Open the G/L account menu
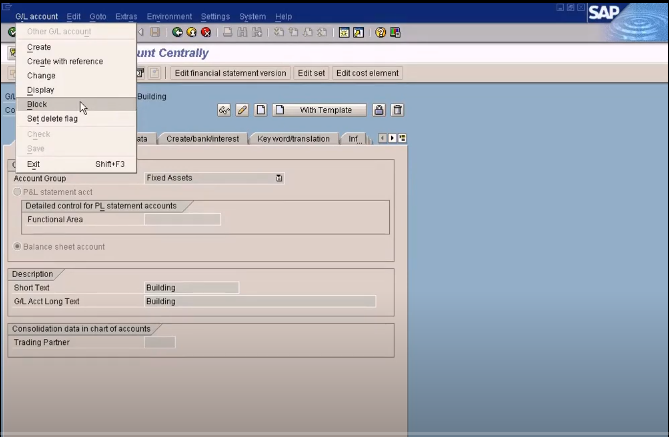 [37, 17]
